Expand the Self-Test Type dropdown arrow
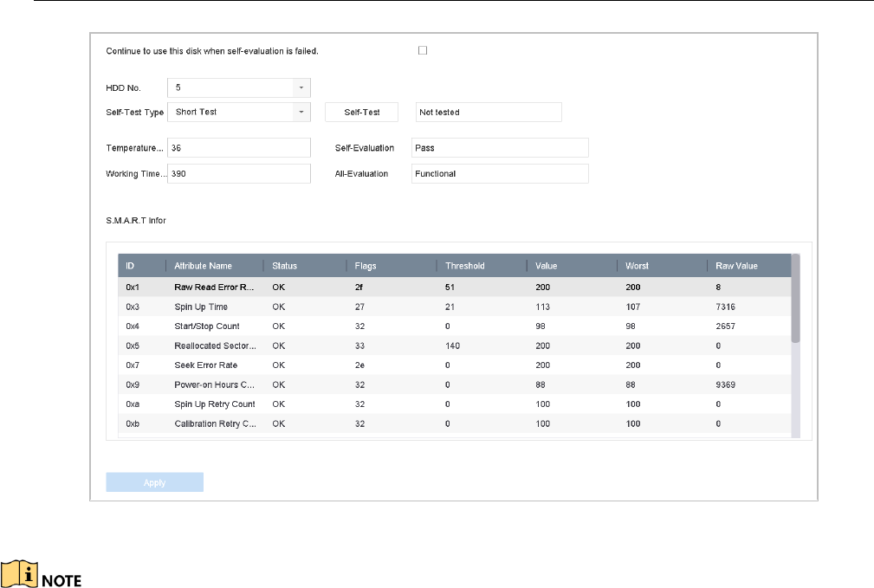The width and height of the screenshot is (874, 588). point(301,112)
